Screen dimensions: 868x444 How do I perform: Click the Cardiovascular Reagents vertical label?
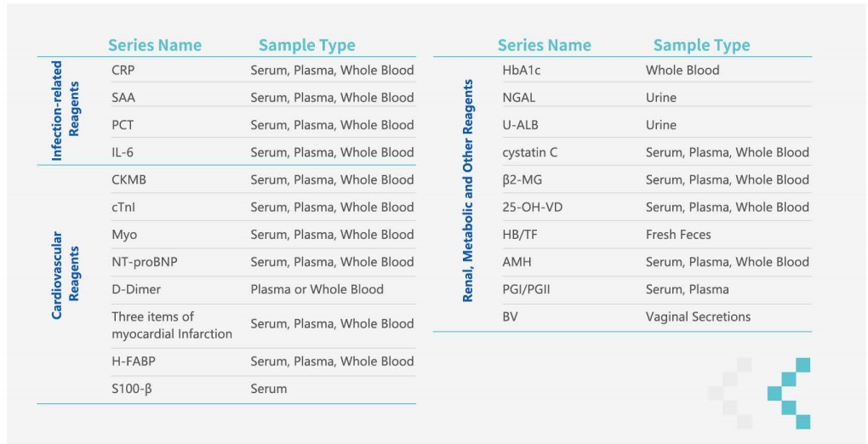coord(66,276)
